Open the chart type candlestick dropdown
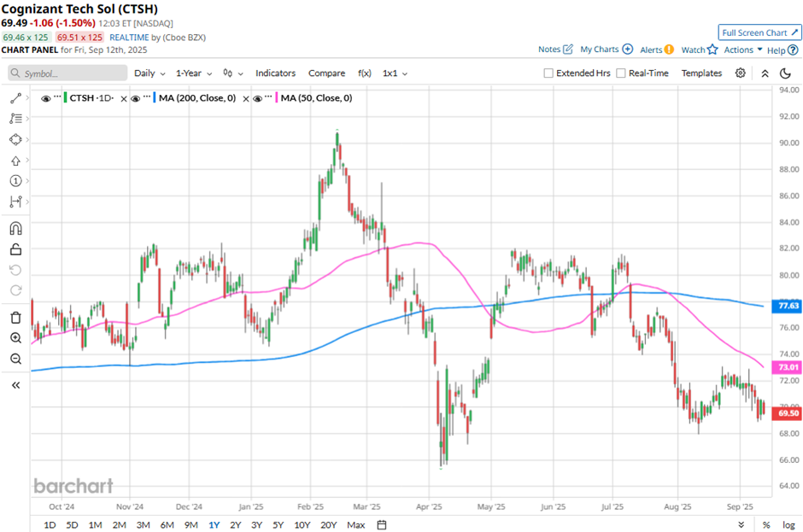This screenshot has height=532, width=803. coord(233,73)
